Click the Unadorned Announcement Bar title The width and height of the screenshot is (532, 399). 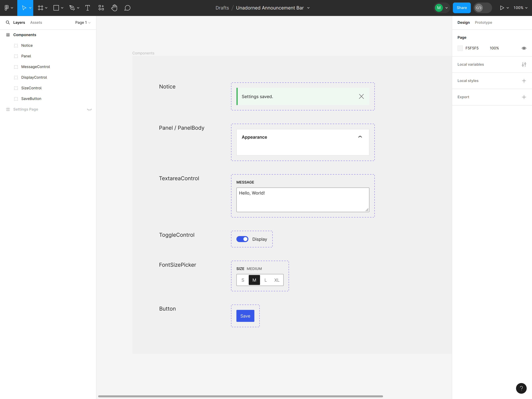coord(270,8)
